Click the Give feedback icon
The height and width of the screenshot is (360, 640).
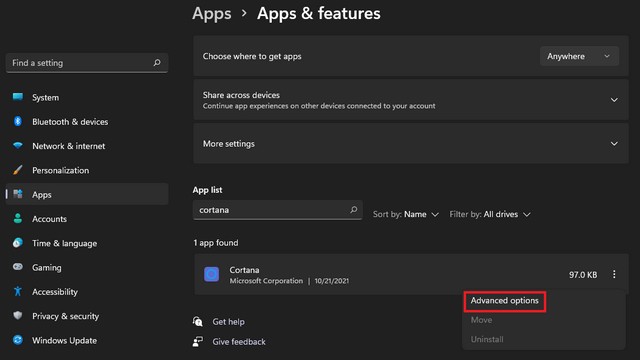[198, 341]
